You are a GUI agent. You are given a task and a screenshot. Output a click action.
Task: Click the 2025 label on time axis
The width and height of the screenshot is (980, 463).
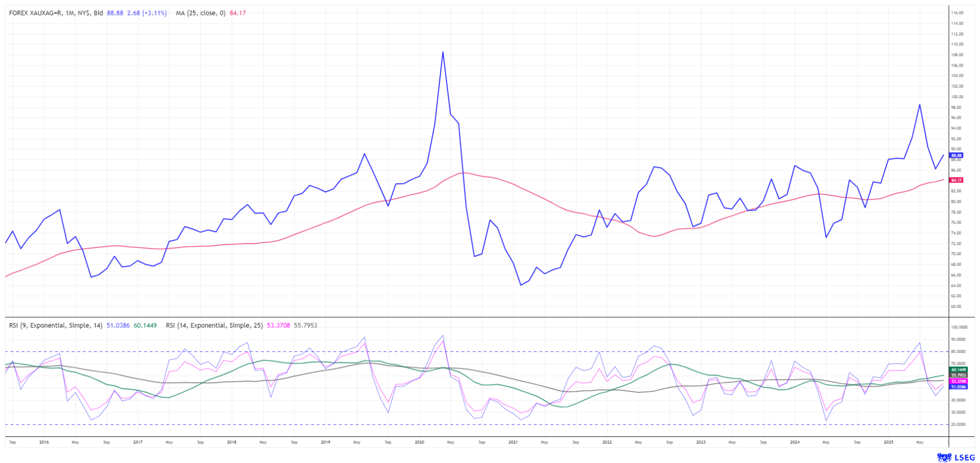coord(889,442)
